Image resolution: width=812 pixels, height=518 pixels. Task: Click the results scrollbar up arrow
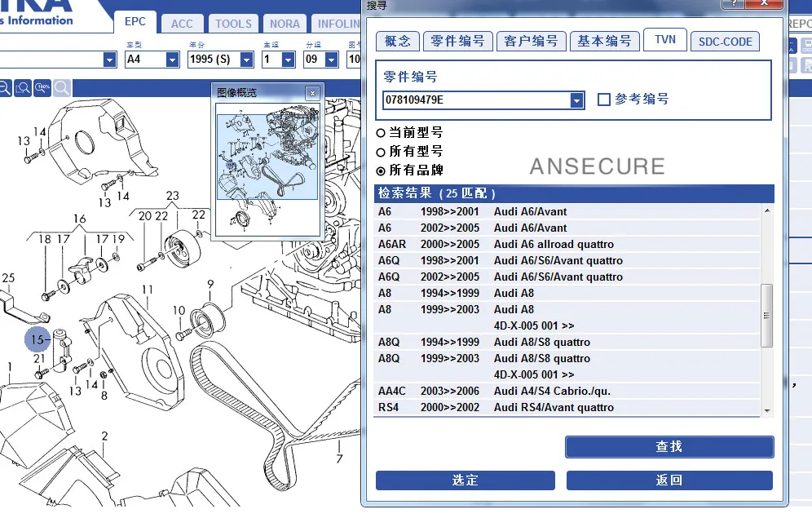(767, 210)
